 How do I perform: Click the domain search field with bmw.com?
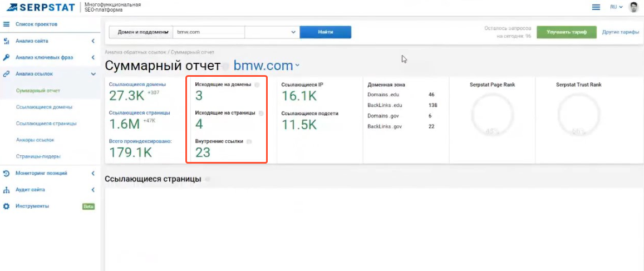pos(208,32)
